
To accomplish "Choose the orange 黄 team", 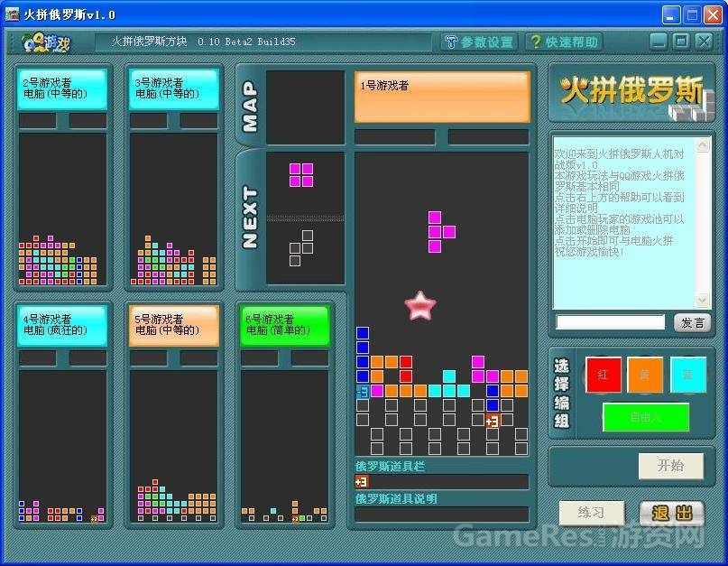I will (x=645, y=375).
